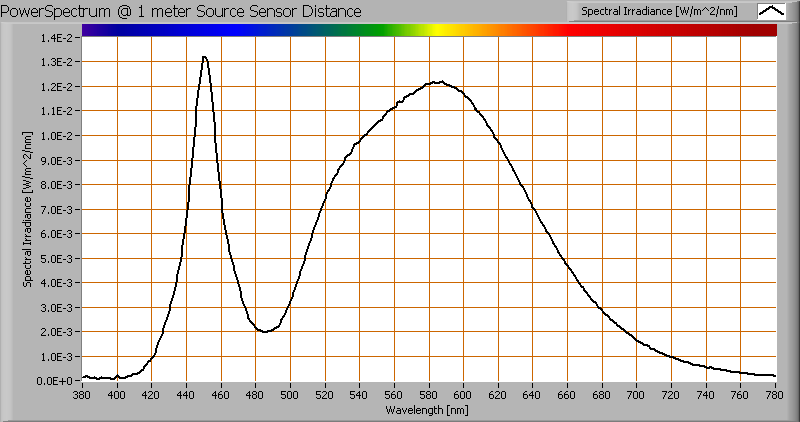Click the 380 x-axis minimum value

click(x=82, y=395)
